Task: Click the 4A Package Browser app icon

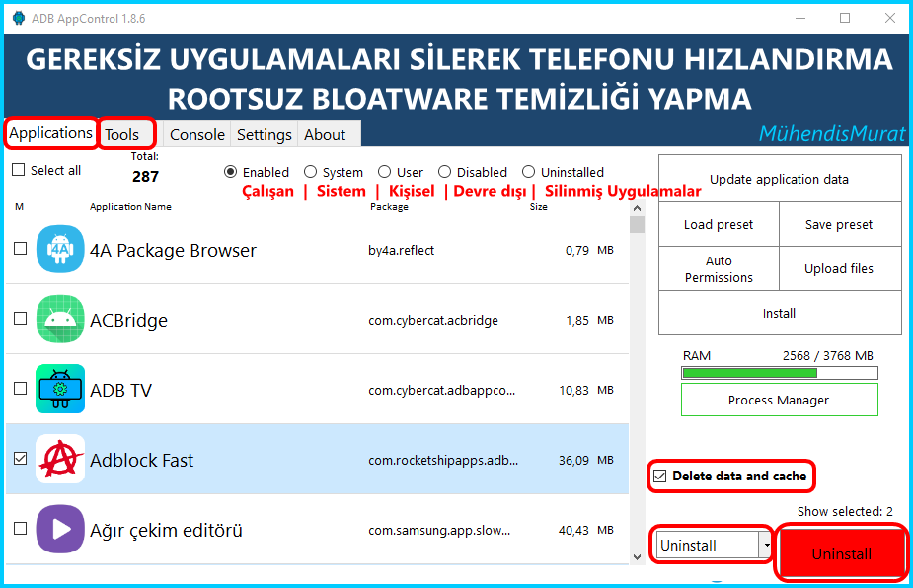Action: [x=60, y=250]
